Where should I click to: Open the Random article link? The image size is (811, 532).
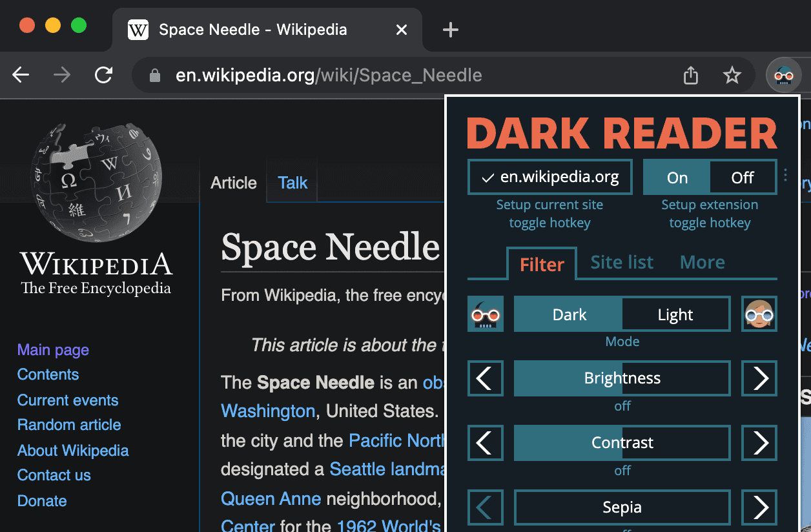coord(68,425)
